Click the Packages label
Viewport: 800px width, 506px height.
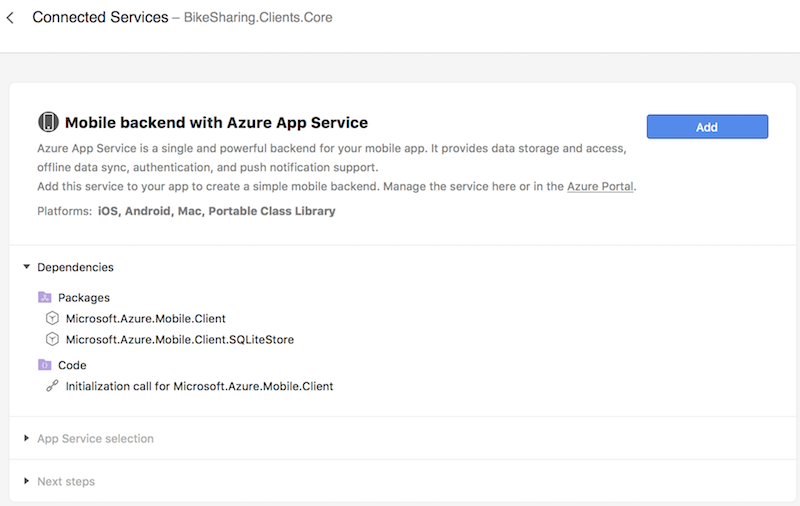(x=84, y=297)
